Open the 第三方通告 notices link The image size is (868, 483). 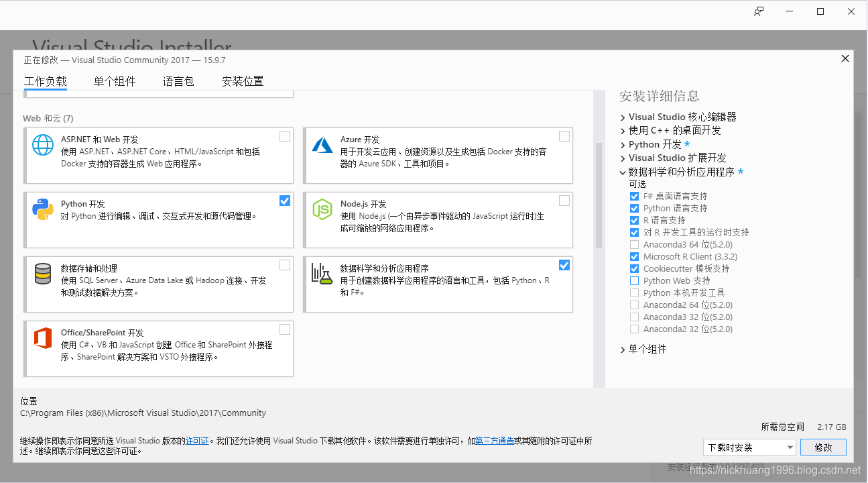click(x=495, y=441)
